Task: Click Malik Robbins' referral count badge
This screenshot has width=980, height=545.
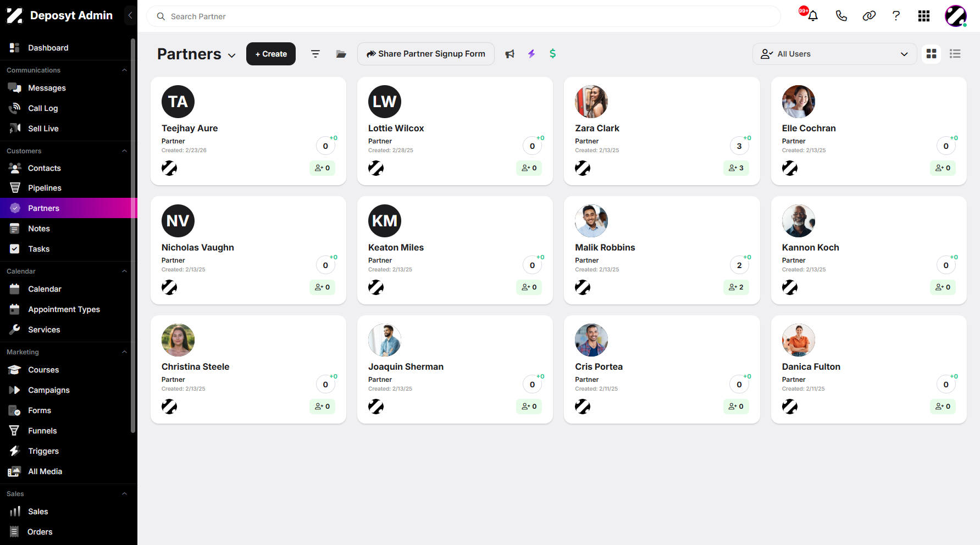Action: pos(736,287)
